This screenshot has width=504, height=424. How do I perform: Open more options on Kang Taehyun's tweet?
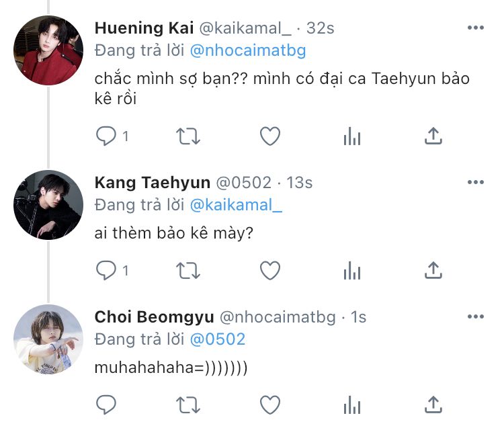click(475, 182)
